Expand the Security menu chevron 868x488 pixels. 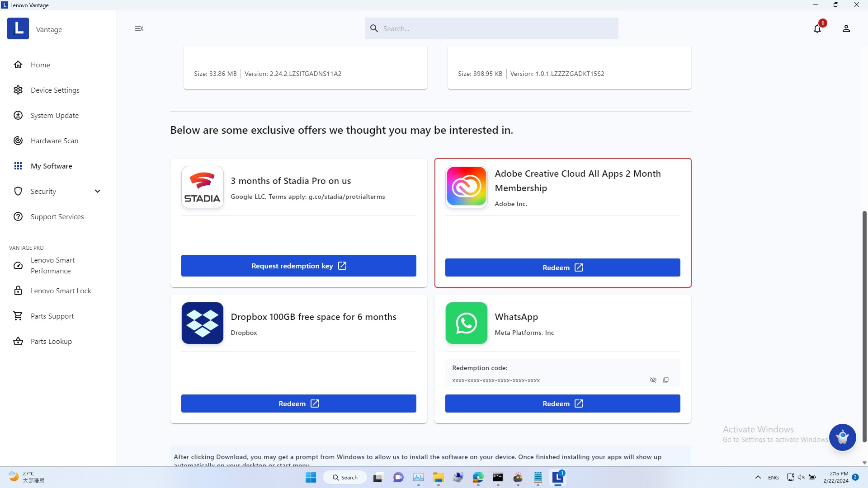(98, 191)
